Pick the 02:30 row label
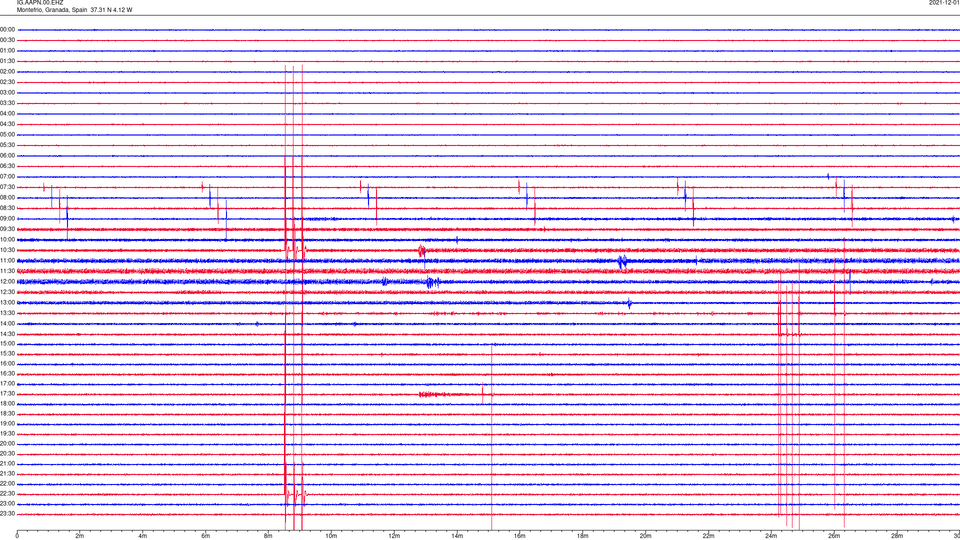960x540 pixels. tap(7, 81)
